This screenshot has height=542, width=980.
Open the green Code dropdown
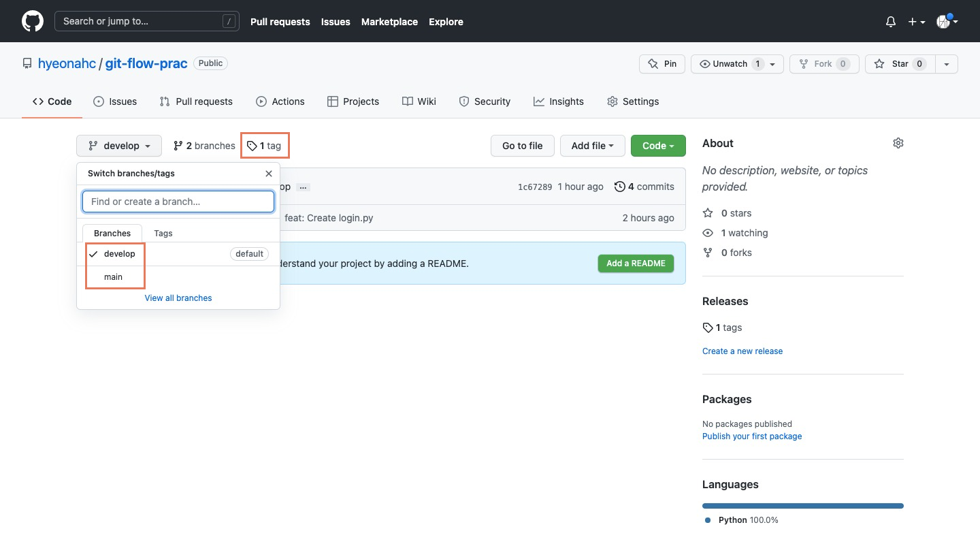[658, 146]
